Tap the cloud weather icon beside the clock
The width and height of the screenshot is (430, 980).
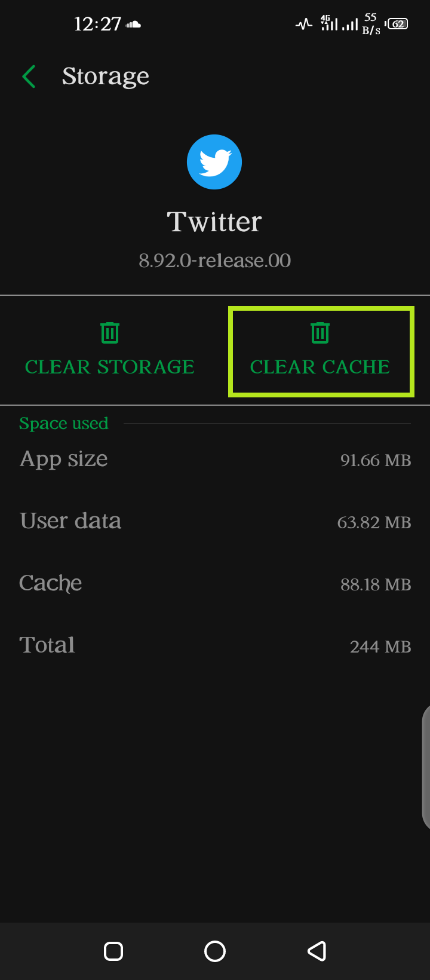133,24
